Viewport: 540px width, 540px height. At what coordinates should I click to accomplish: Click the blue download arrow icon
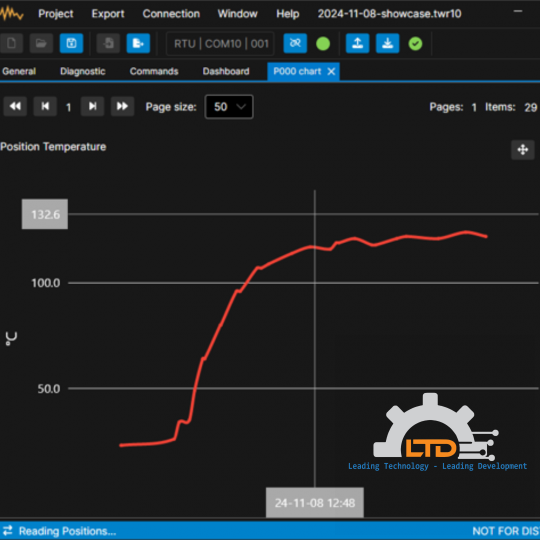point(387,43)
